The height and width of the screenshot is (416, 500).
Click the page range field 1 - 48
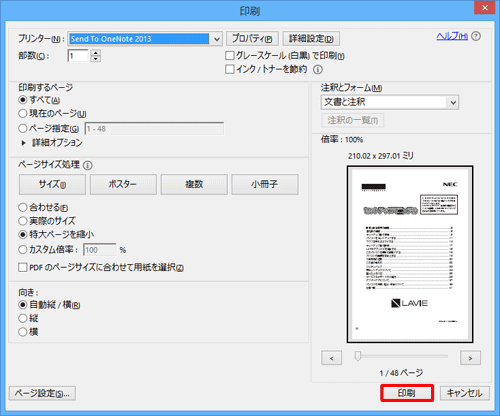154,129
